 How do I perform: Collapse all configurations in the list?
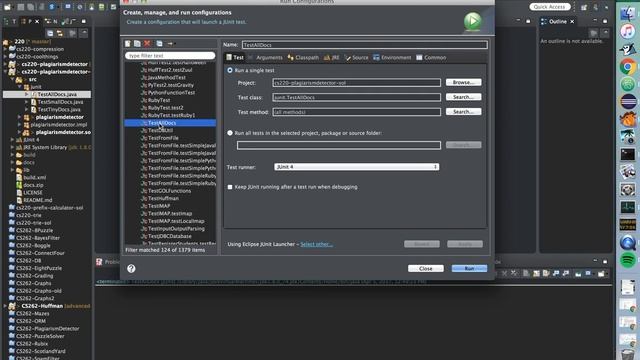[160, 44]
